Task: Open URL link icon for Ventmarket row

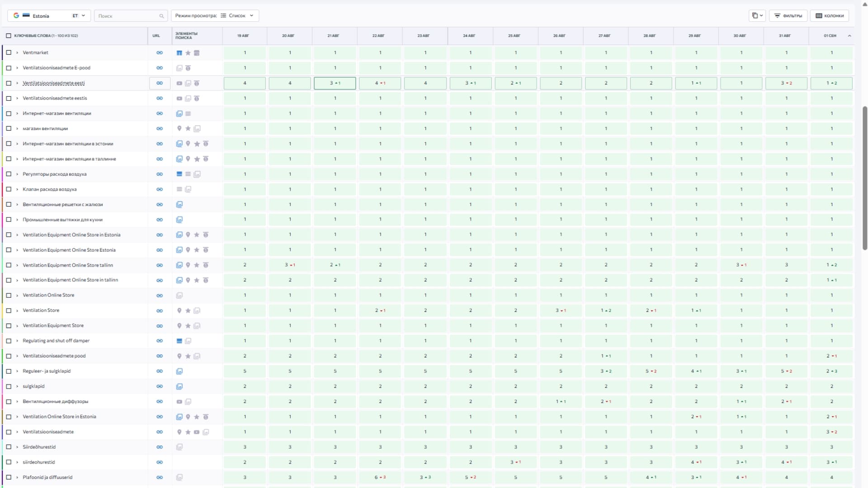Action: click(160, 53)
